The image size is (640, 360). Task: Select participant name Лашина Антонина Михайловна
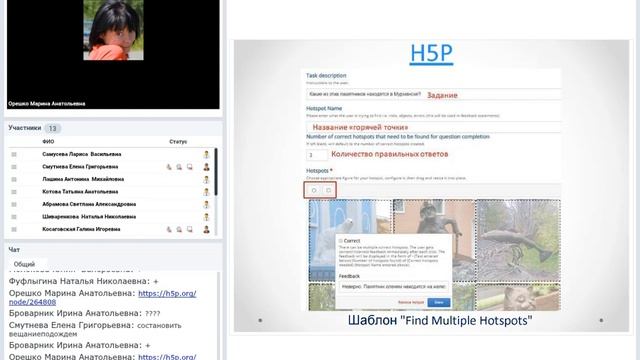tap(83, 179)
